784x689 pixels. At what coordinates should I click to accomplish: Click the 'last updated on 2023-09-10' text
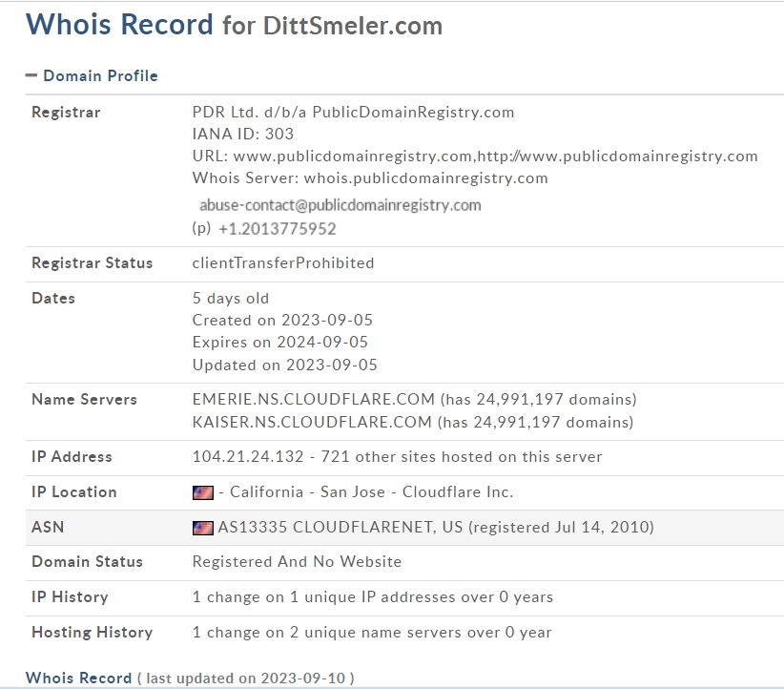[x=245, y=679]
